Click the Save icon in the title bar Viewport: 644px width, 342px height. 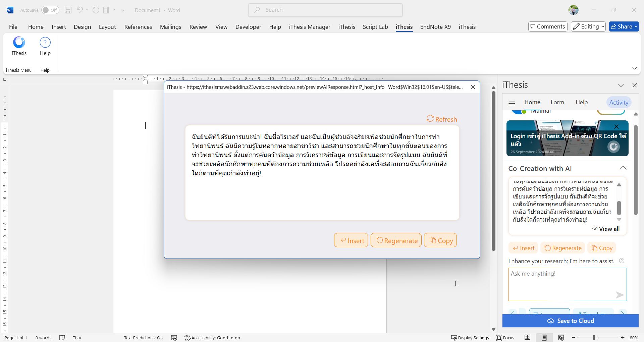[68, 10]
